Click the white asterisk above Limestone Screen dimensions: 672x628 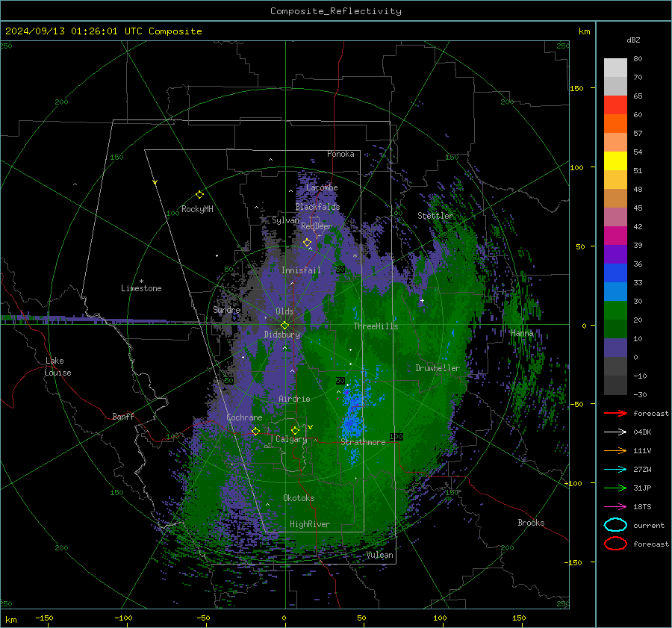coord(141,282)
